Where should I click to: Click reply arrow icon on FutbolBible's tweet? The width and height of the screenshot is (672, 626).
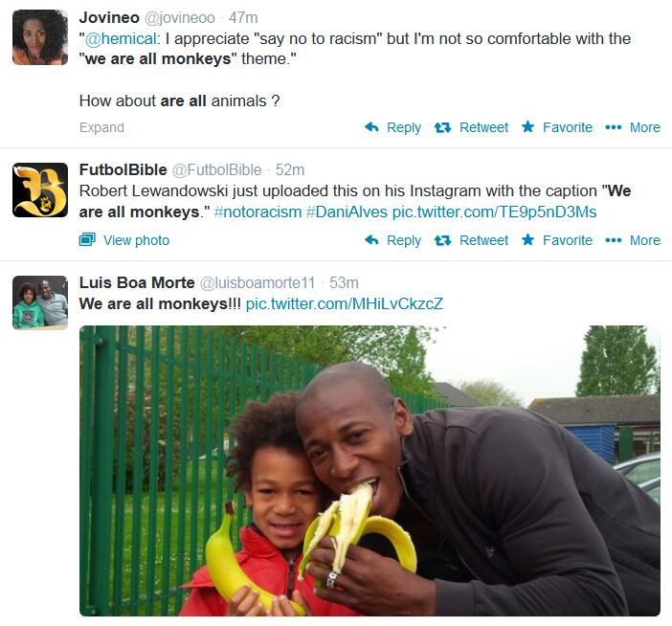pos(371,240)
